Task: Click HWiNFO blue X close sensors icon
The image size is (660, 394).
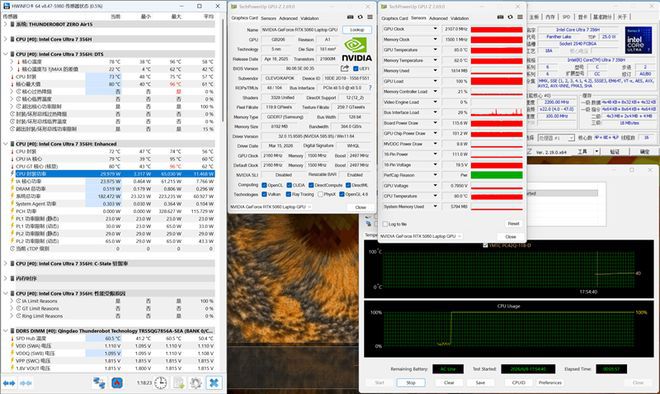Action: (x=214, y=383)
